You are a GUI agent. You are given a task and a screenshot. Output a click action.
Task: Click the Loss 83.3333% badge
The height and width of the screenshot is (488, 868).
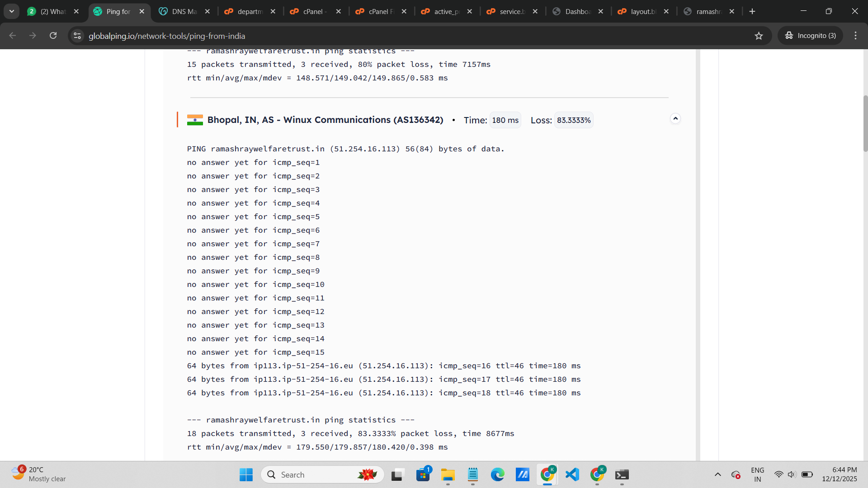pyautogui.click(x=574, y=120)
